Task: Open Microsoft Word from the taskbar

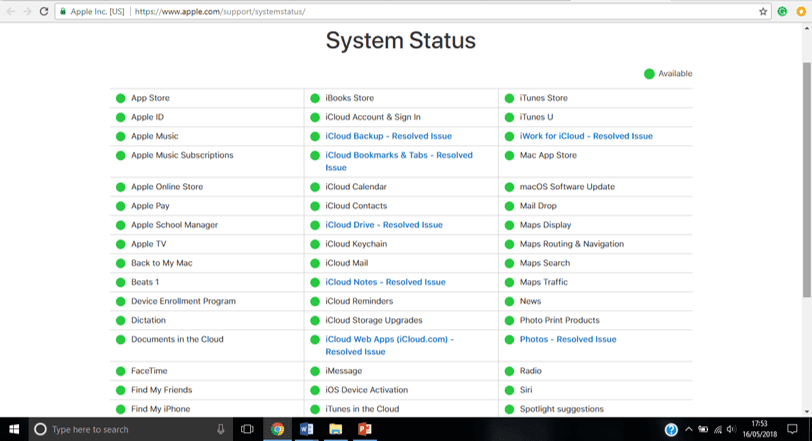Action: click(x=307, y=429)
